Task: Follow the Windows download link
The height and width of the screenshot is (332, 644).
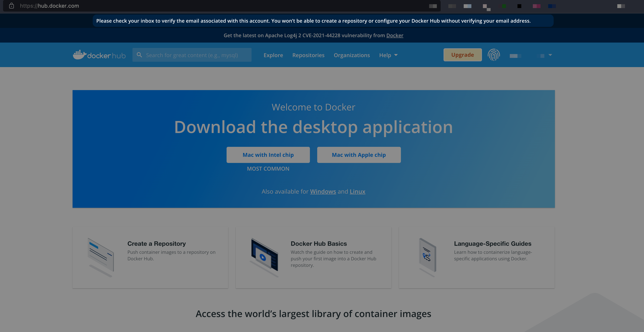Action: tap(323, 191)
